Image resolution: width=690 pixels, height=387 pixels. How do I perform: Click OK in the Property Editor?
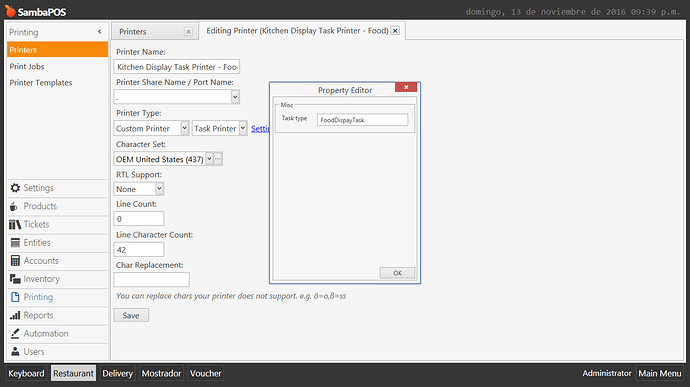(397, 273)
